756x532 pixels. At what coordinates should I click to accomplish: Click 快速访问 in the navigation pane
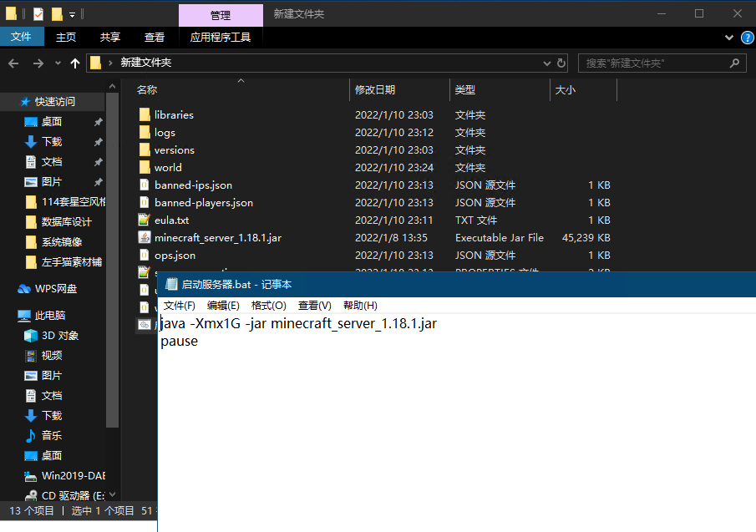tap(54, 102)
